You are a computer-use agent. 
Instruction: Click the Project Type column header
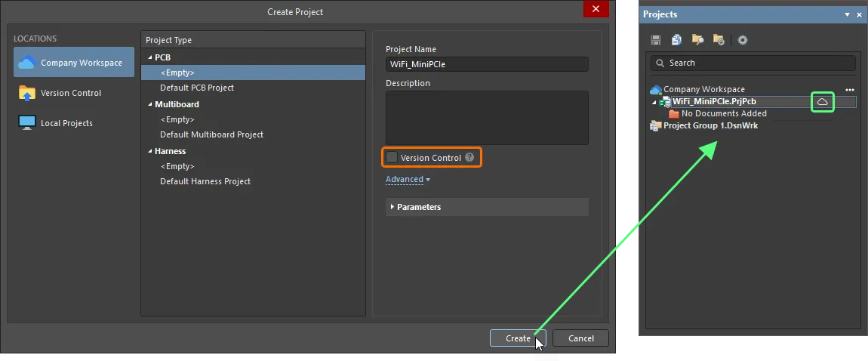[x=253, y=40]
